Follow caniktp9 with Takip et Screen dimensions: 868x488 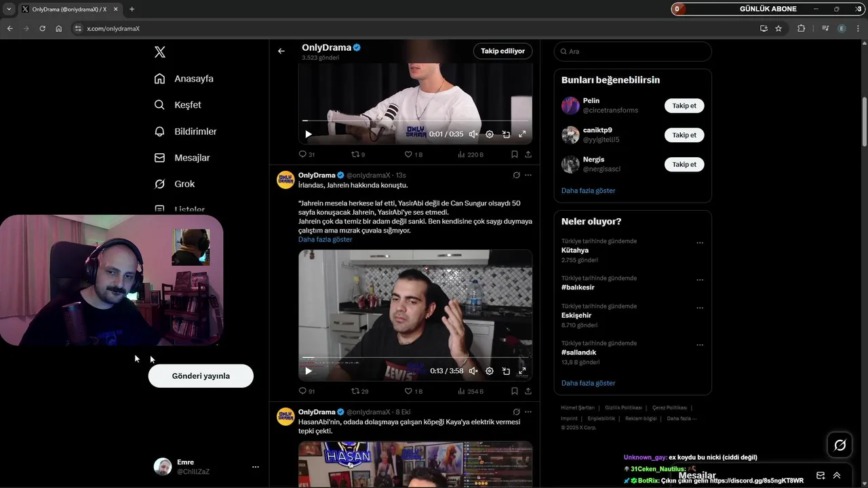coord(684,135)
